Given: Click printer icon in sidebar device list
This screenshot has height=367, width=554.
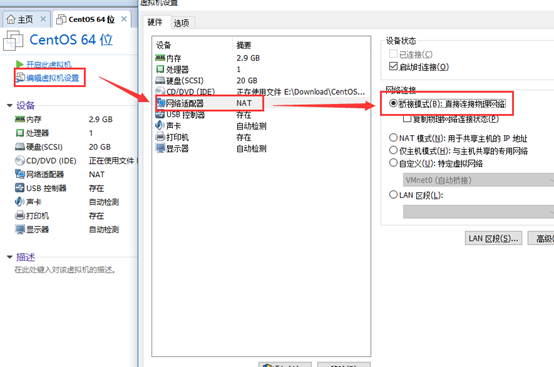Looking at the screenshot, I should pyautogui.click(x=20, y=215).
